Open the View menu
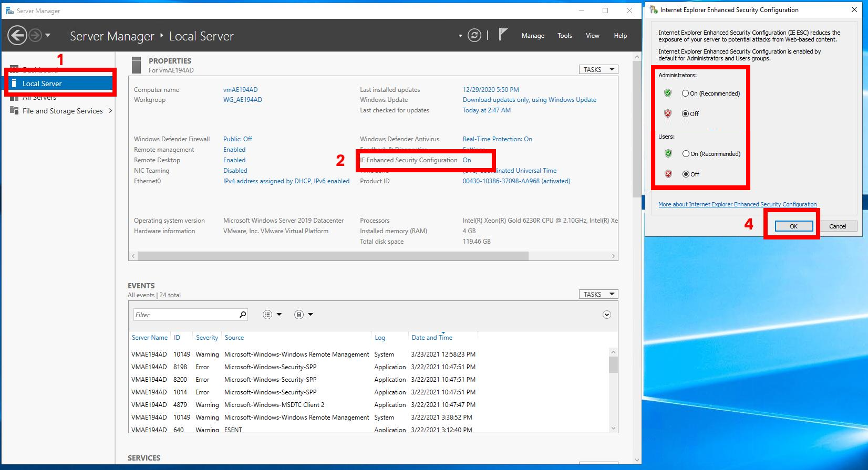This screenshot has width=868, height=470. [593, 36]
